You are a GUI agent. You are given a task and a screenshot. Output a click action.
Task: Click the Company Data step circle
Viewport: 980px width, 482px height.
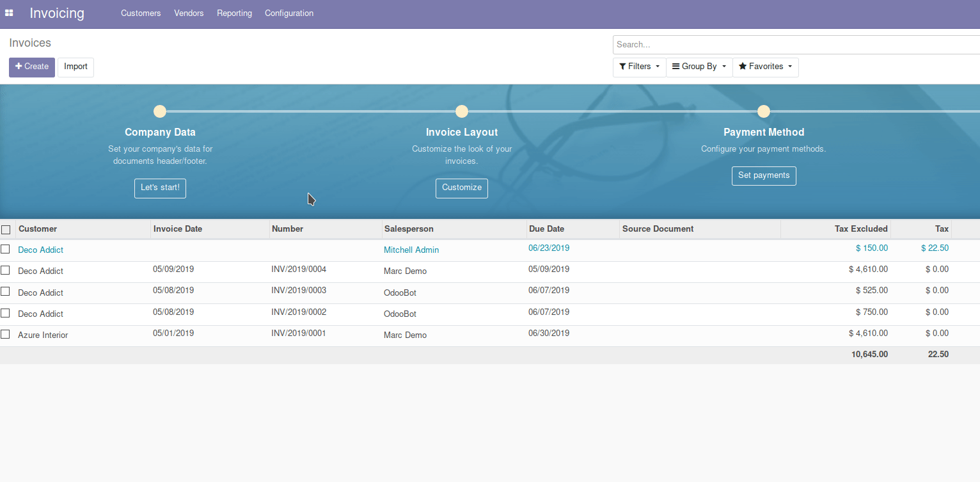(x=160, y=111)
